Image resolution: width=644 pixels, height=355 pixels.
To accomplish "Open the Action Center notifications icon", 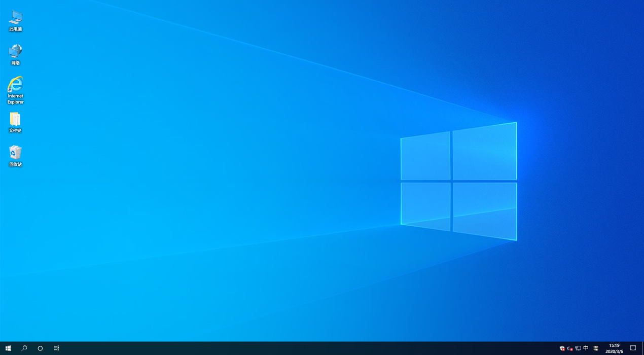I will pos(633,348).
